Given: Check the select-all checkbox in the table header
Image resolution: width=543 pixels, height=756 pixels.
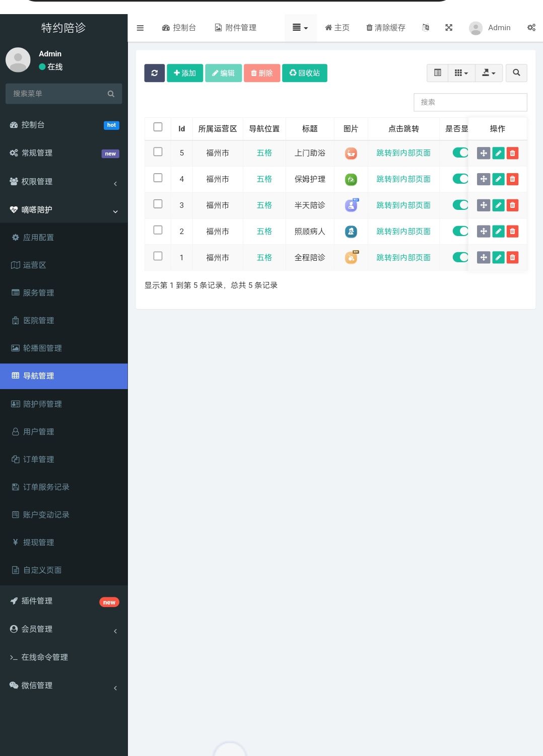Looking at the screenshot, I should [x=158, y=128].
